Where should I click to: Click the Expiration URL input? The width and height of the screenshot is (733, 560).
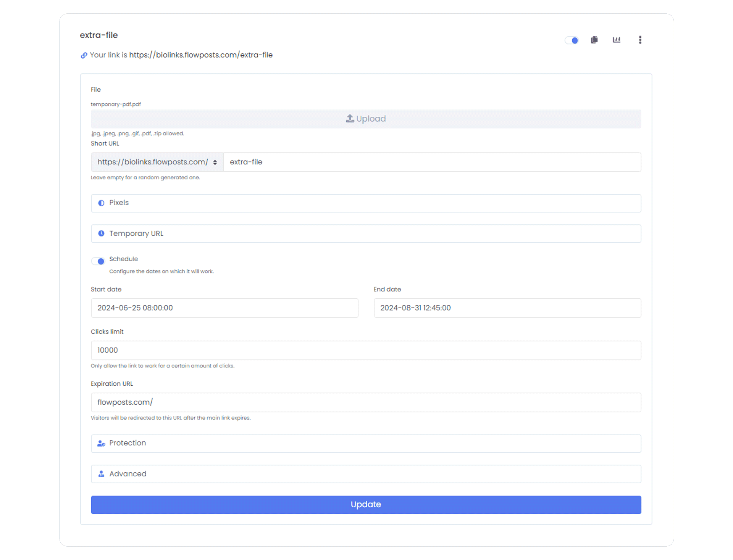click(x=366, y=402)
